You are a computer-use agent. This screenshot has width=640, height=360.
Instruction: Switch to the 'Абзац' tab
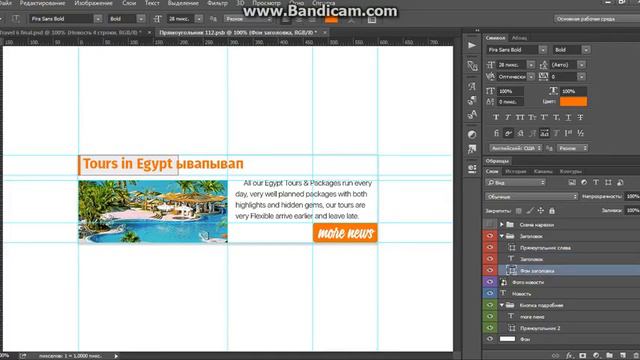[519, 38]
